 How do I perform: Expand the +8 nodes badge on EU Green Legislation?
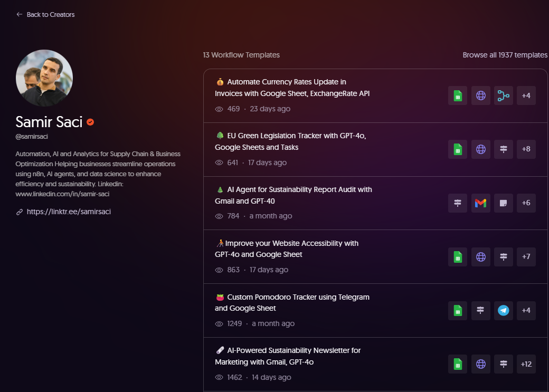point(526,149)
